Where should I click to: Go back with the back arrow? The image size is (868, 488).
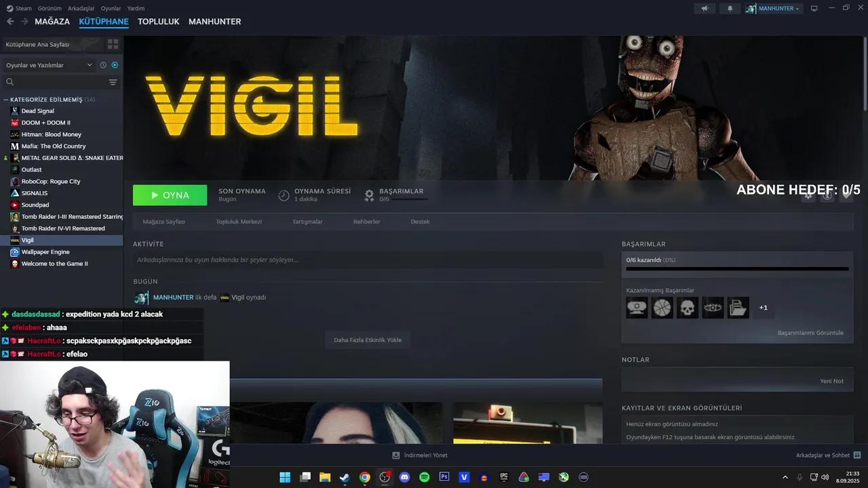point(10,22)
